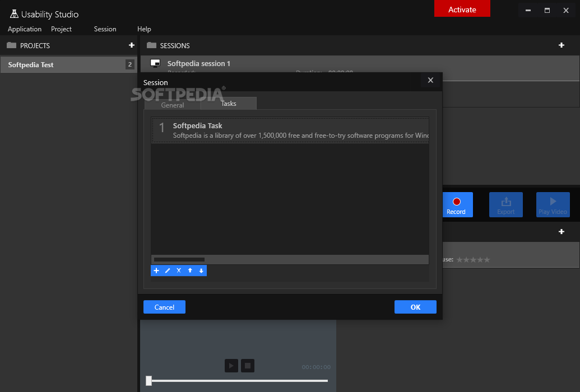This screenshot has height=392, width=580.
Task: Click the SESSIONS folder icon
Action: 151,45
